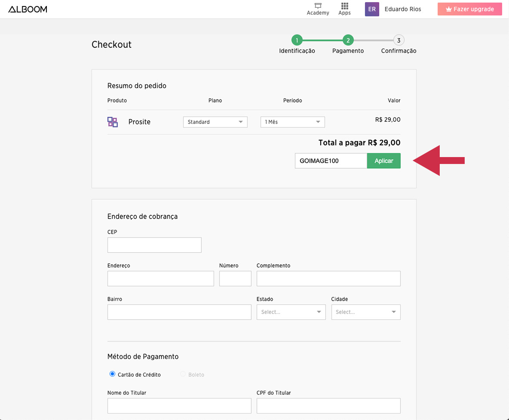509x420 pixels.
Task: Click the ER user avatar
Action: pos(372,9)
